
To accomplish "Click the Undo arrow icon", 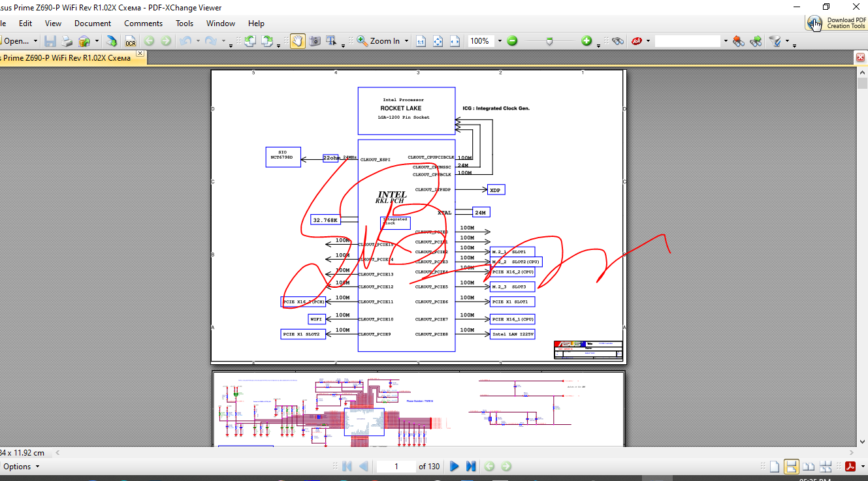I will point(185,41).
